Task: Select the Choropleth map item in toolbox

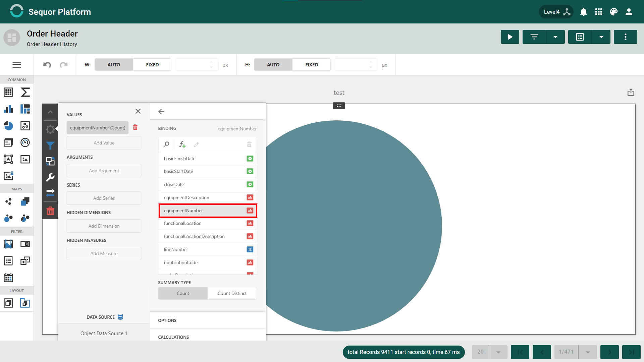Action: click(x=25, y=201)
